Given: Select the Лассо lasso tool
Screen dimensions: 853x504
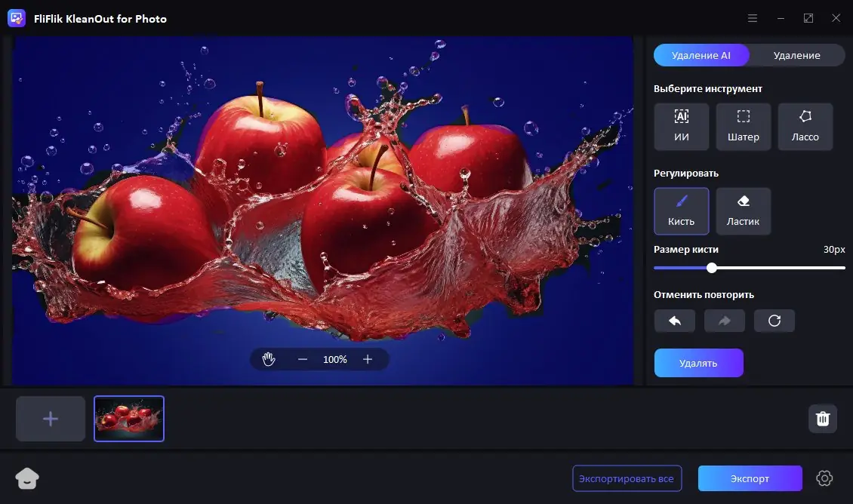Looking at the screenshot, I should coord(805,127).
